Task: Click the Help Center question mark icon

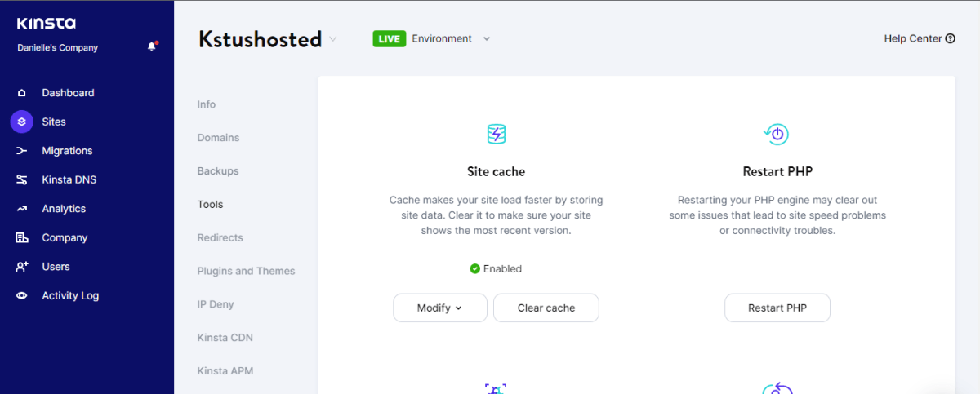Action: [x=951, y=38]
